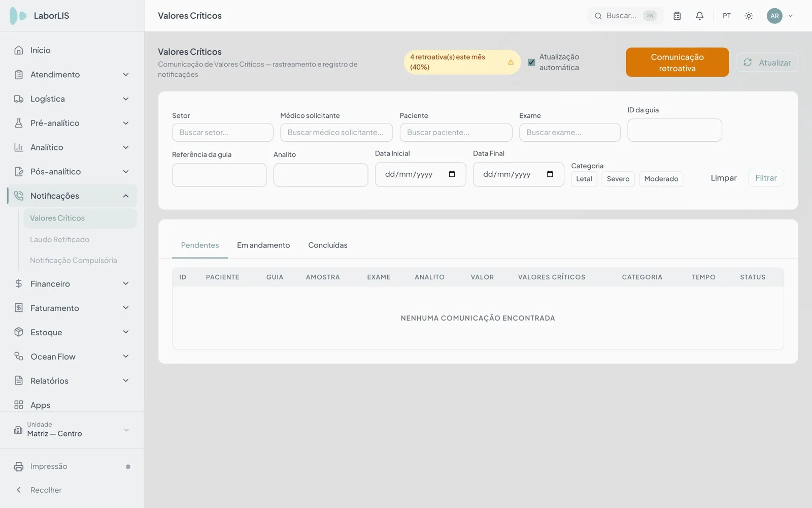Expand the Logística menu chevron
Screen dimensions: 812x508
click(x=126, y=99)
